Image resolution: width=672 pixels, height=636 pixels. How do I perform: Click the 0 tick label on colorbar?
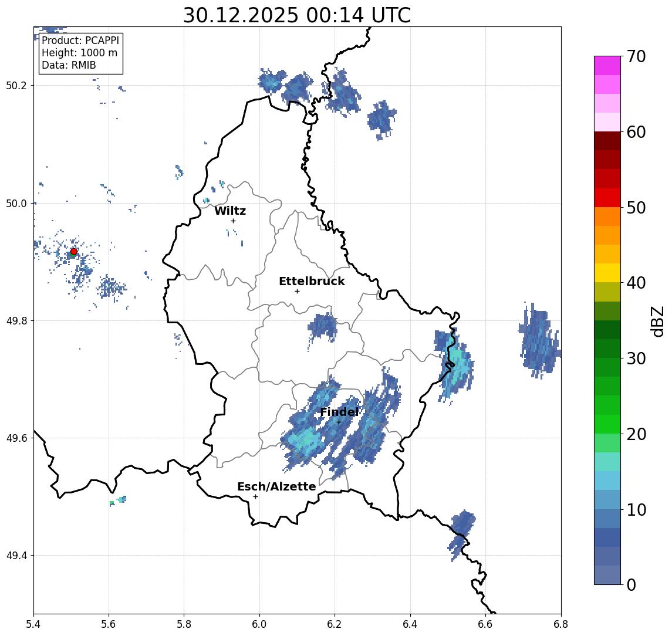[632, 584]
